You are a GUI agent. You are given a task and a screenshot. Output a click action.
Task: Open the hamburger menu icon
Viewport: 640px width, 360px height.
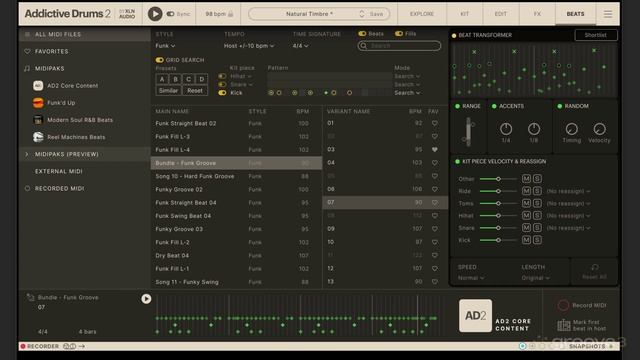pyautogui.click(x=608, y=14)
